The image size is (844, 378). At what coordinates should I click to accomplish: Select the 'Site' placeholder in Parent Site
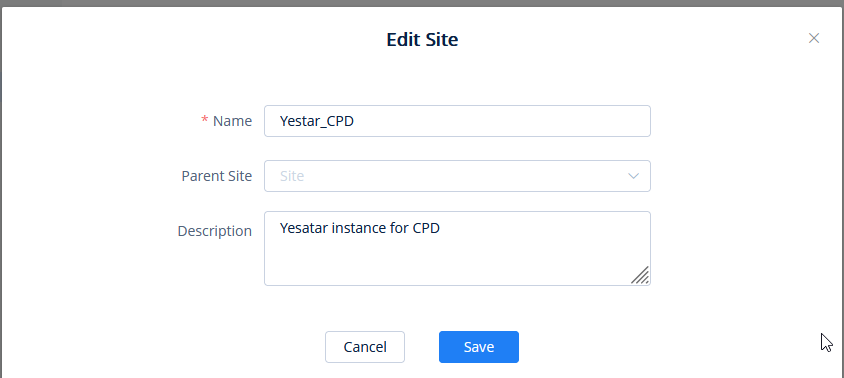pos(292,176)
